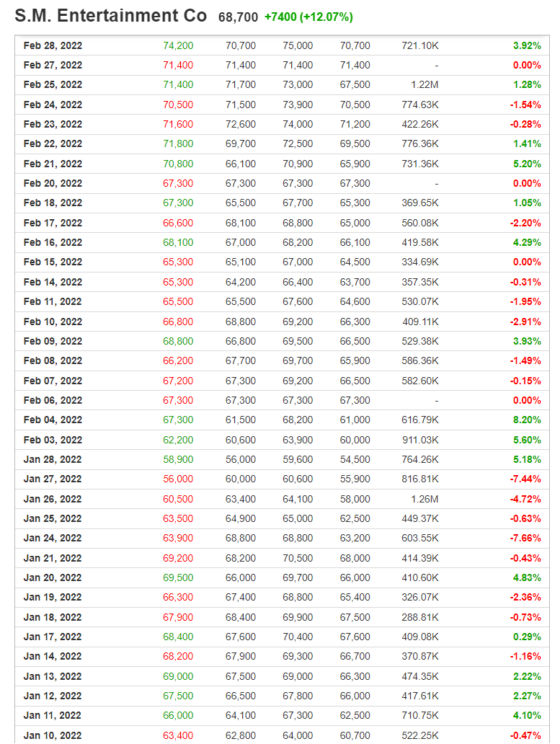The image size is (560, 744).
Task: Click 70,800 closing price on Feb 21
Action: point(178,164)
